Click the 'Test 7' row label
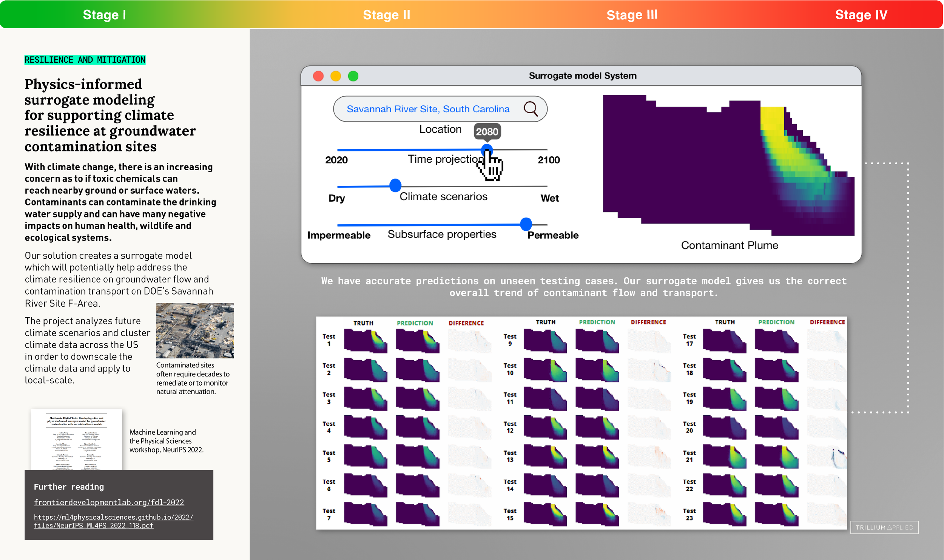The height and width of the screenshot is (560, 944). tap(329, 514)
